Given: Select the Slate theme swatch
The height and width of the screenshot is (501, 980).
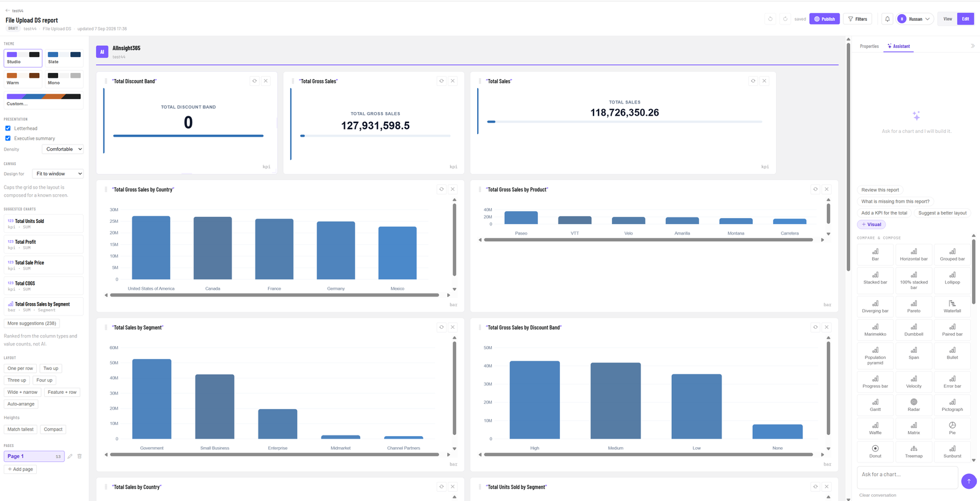Looking at the screenshot, I should click(64, 58).
